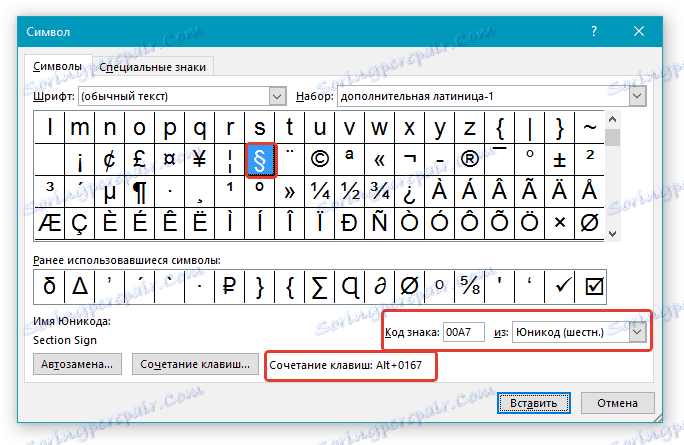Viewport: 684px width, 445px height.
Task: Open Сочетание клавиш shortcut settings button
Action: point(195,364)
